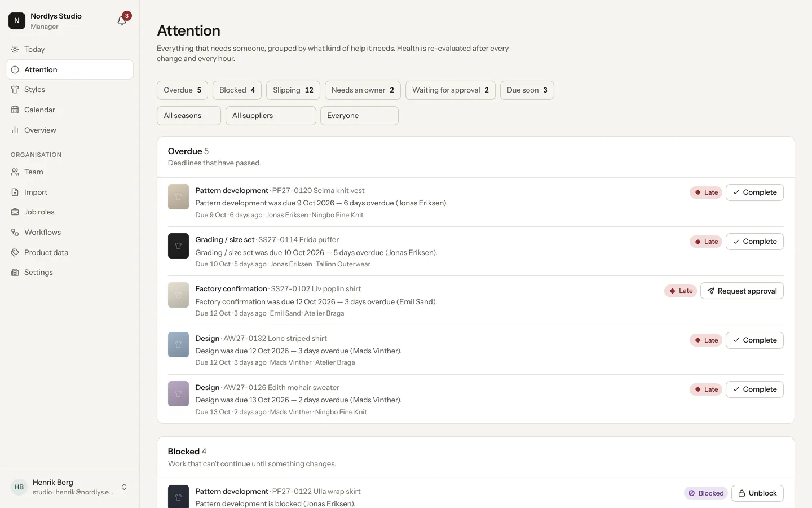The image size is (812, 508).
Task: Open the All suppliers dropdown
Action: 271,116
